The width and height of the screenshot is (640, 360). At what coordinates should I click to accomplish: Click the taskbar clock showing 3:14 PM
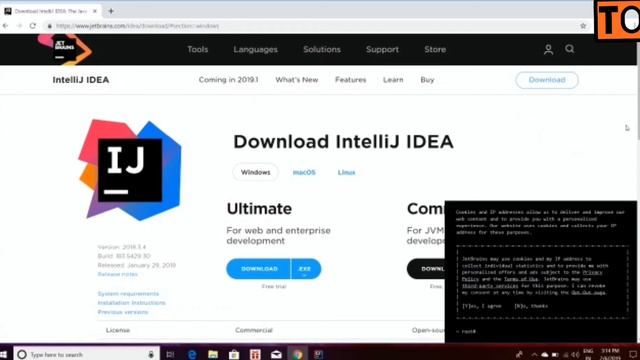pos(610,354)
